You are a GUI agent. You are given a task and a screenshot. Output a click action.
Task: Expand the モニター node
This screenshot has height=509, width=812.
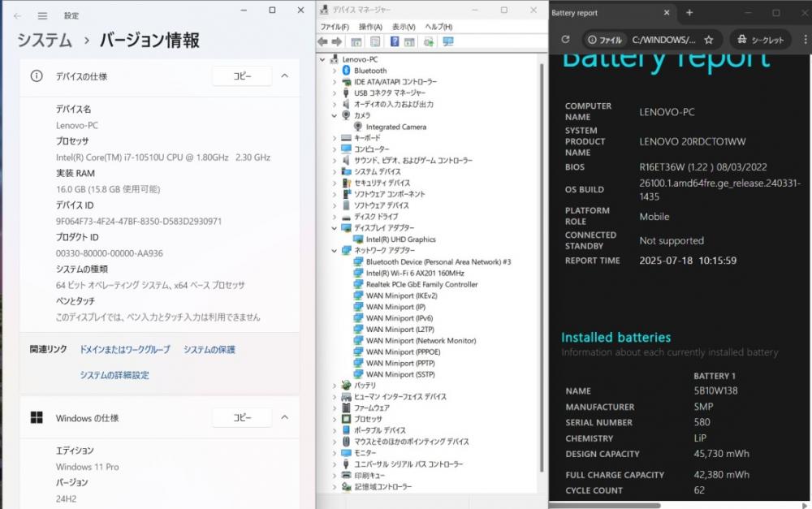[334, 453]
